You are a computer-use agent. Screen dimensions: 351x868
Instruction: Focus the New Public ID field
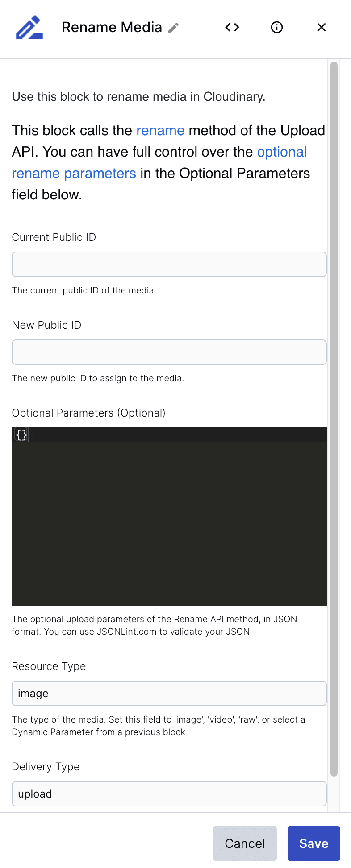point(169,352)
